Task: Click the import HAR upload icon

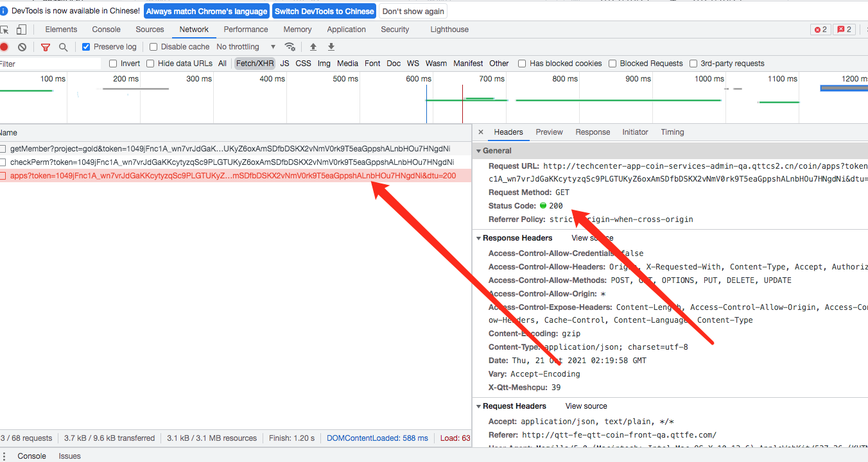Action: [313, 47]
